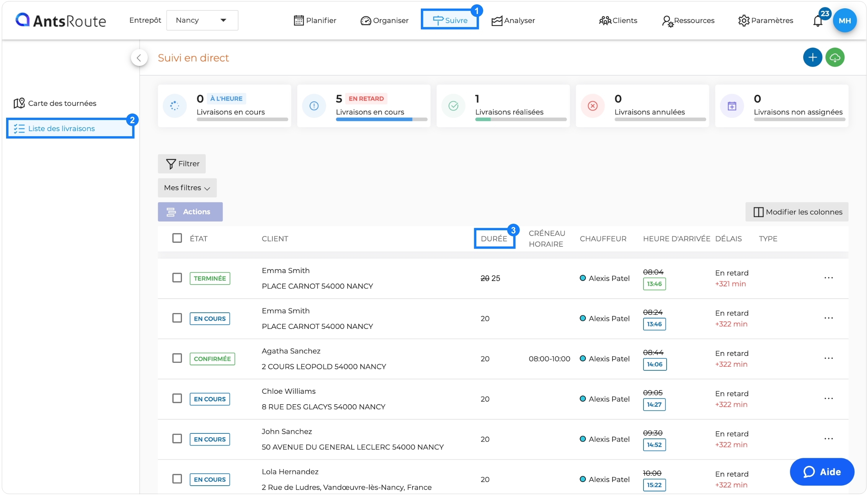Click the late deliveries alert icon

click(314, 106)
